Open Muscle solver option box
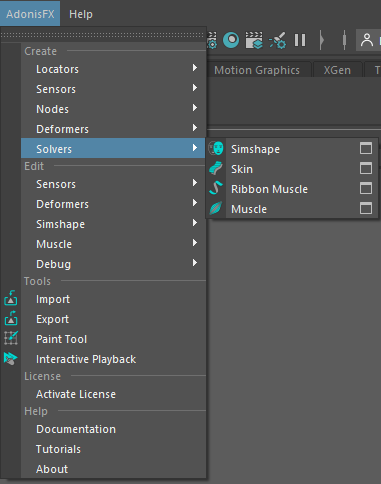 coord(366,208)
